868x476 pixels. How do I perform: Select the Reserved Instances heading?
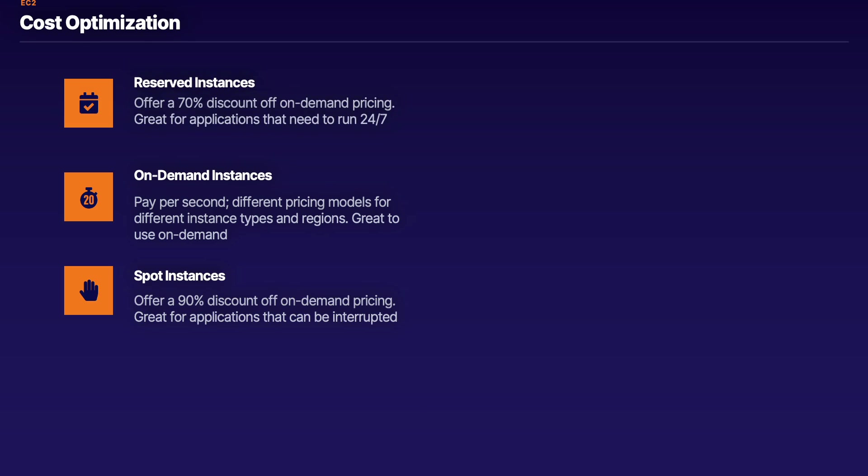194,83
